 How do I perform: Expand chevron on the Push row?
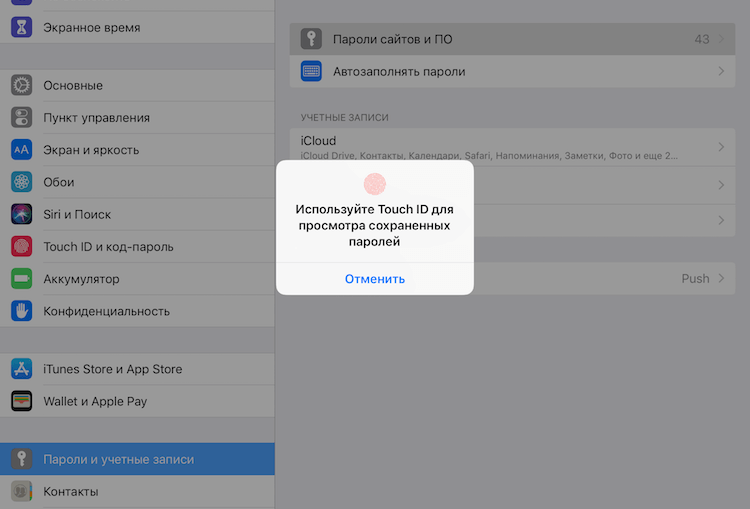[x=721, y=278]
